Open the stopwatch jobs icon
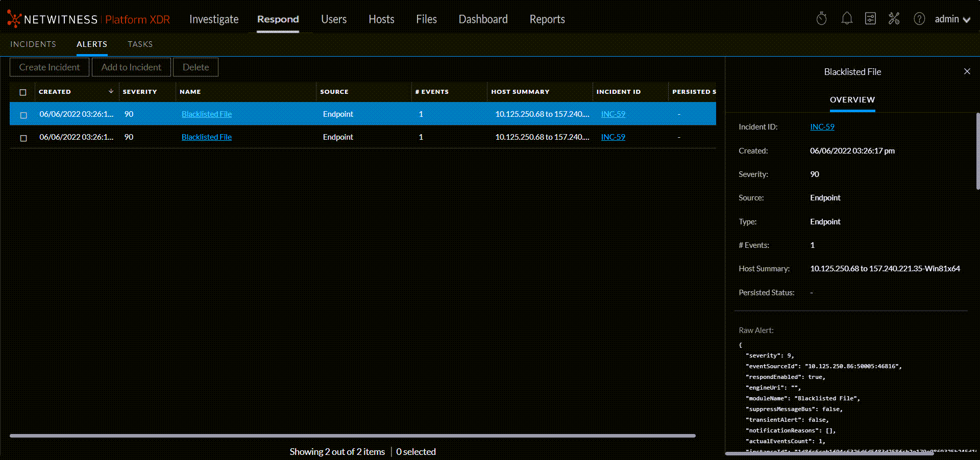The height and width of the screenshot is (460, 980). point(821,19)
